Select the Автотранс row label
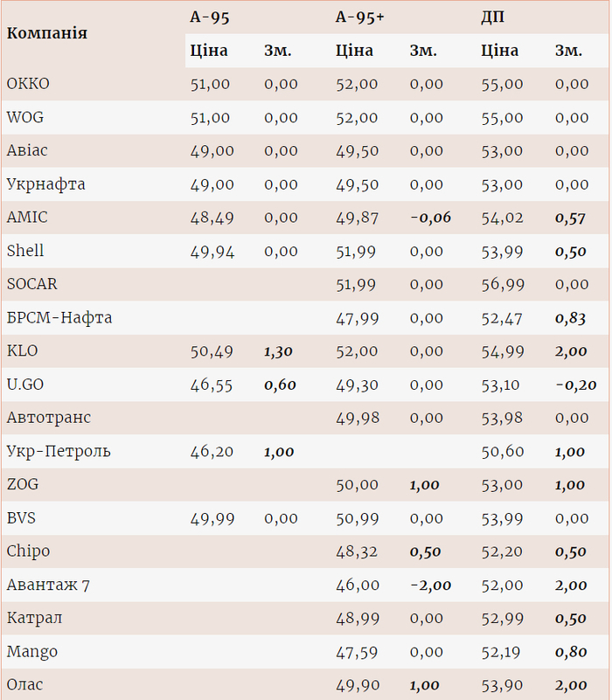 click(x=48, y=418)
